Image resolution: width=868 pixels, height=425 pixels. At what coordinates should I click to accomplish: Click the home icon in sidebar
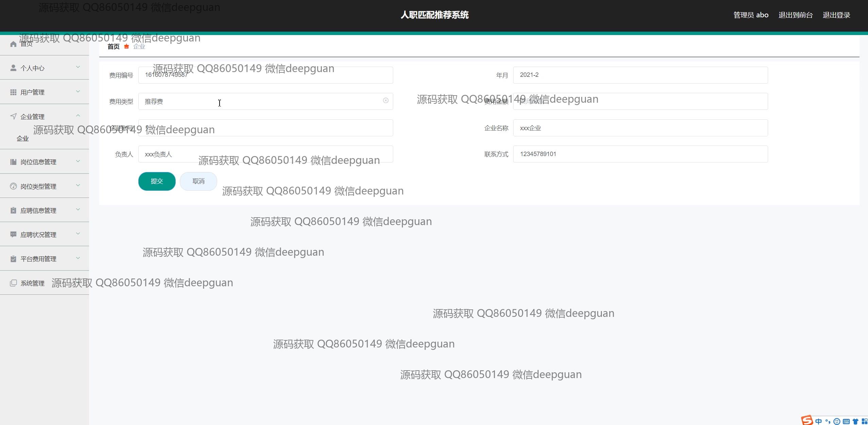[x=13, y=44]
